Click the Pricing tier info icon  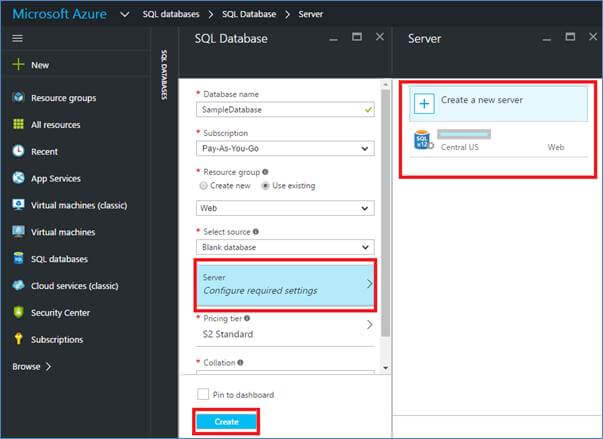click(247, 318)
